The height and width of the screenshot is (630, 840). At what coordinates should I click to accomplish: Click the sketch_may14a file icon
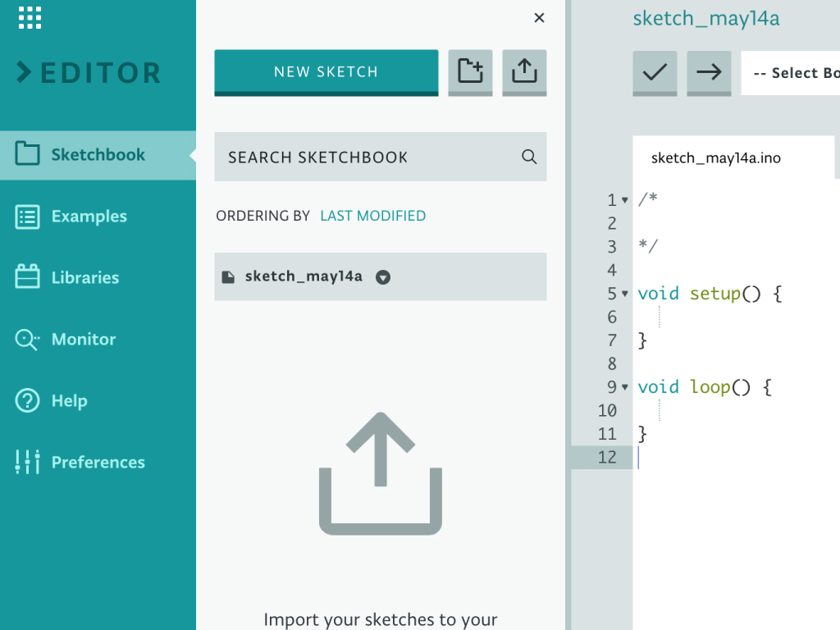click(229, 277)
